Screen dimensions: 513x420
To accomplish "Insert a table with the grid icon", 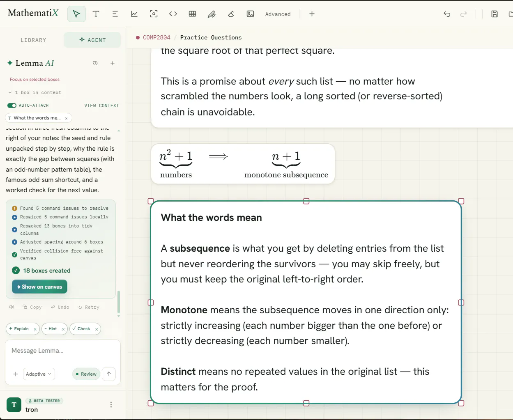I will [x=192, y=14].
